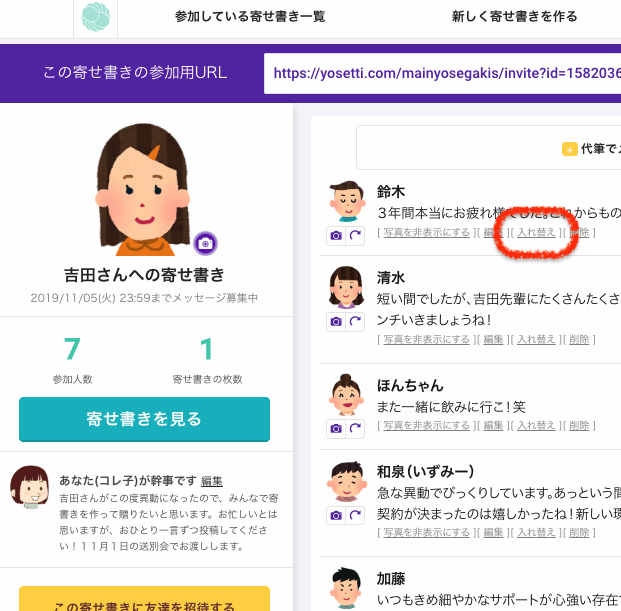Click the 加藤 name heading
The height and width of the screenshot is (611, 621).
pyautogui.click(x=391, y=579)
